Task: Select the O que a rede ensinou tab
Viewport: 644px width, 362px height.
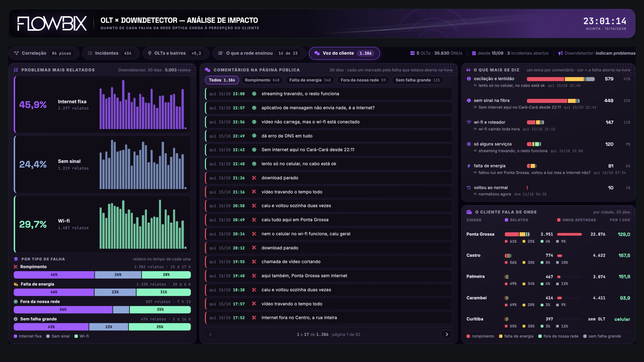Action: coord(259,53)
